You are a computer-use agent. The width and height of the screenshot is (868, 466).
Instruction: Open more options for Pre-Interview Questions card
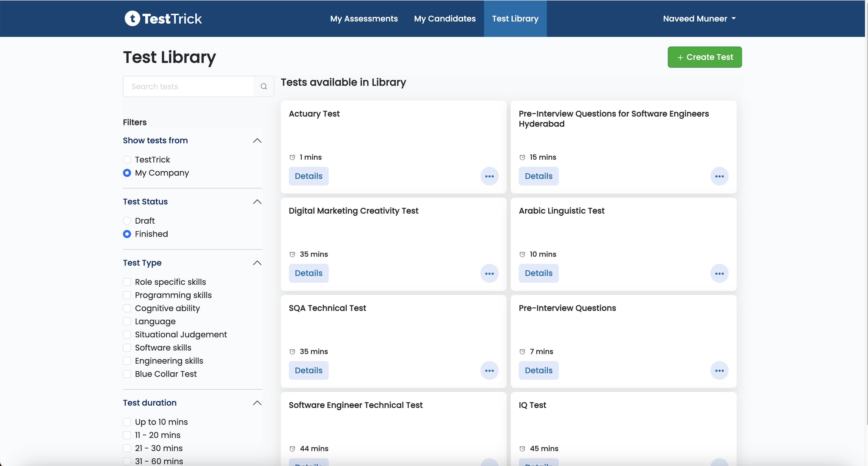coord(719,370)
